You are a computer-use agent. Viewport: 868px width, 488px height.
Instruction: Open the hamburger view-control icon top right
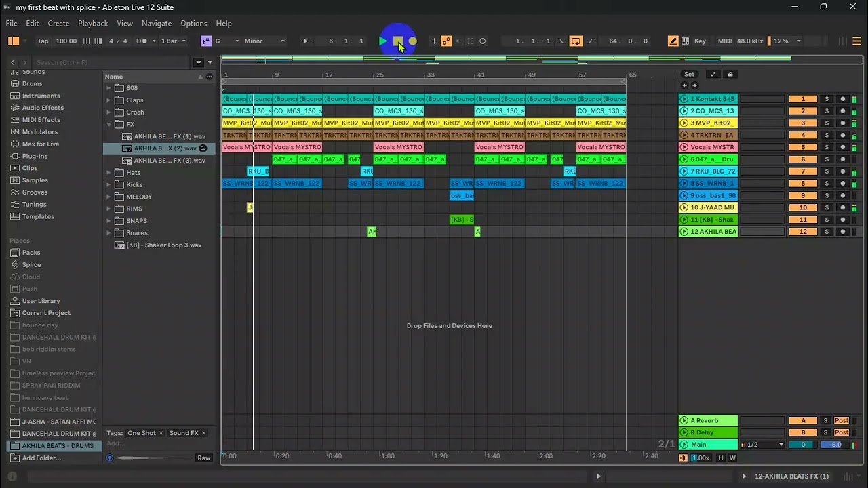point(856,41)
